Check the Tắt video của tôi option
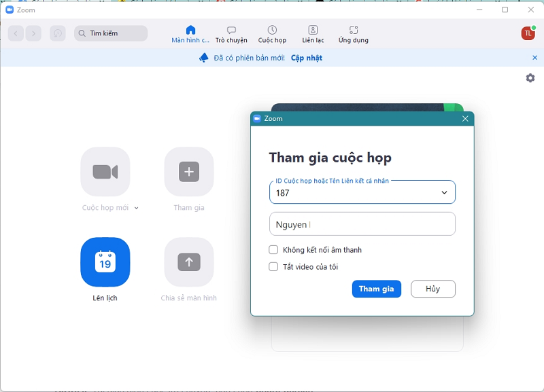Screen dimensions: 544x392 [273, 267]
